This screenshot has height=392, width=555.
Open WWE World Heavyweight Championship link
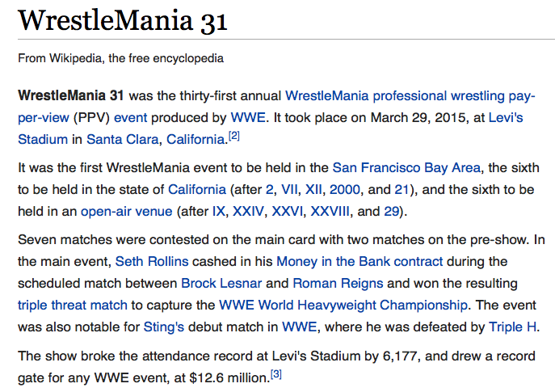[x=343, y=306]
